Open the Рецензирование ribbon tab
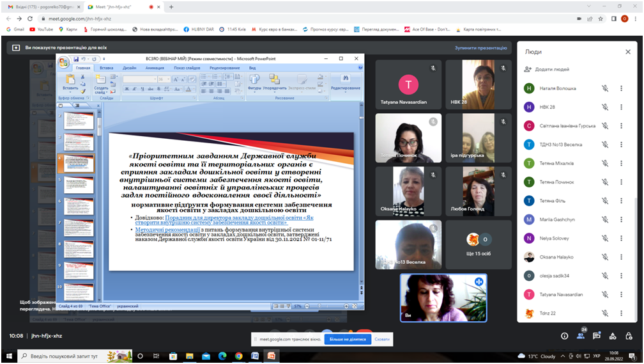 (x=225, y=68)
